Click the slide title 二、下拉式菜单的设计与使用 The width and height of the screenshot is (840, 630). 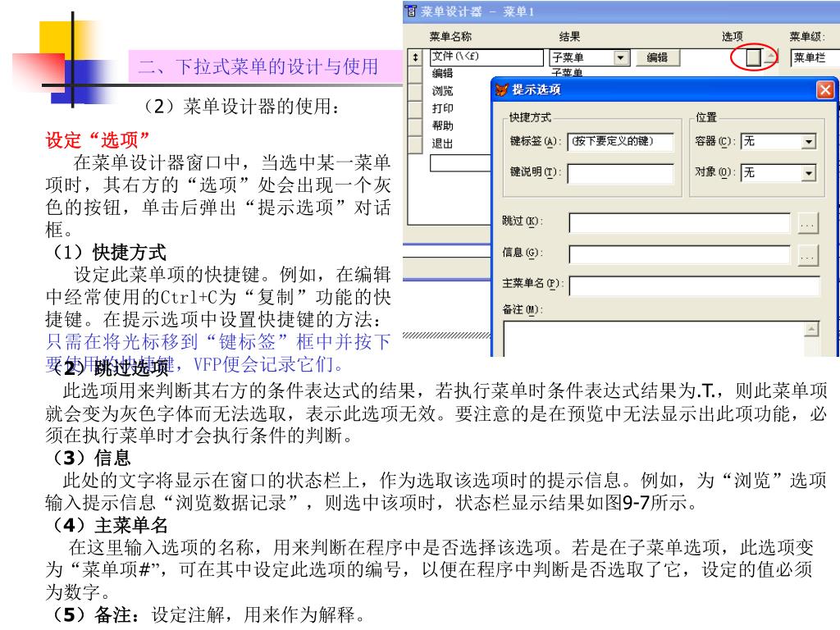(x=258, y=66)
